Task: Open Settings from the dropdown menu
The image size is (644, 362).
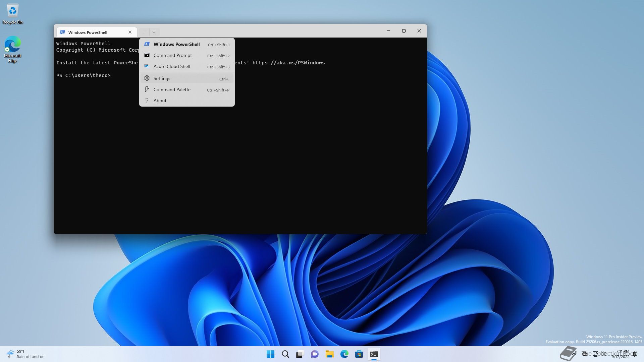Action: pyautogui.click(x=187, y=78)
